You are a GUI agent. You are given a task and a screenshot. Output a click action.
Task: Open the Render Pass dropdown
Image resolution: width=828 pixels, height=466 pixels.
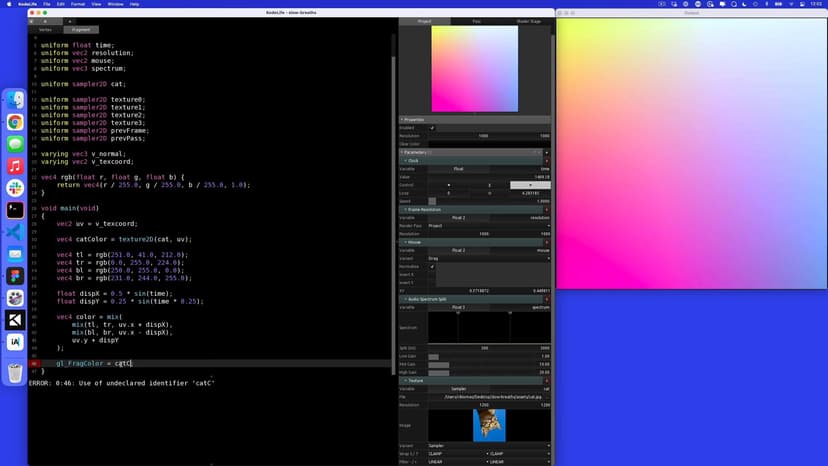pyautogui.click(x=489, y=226)
